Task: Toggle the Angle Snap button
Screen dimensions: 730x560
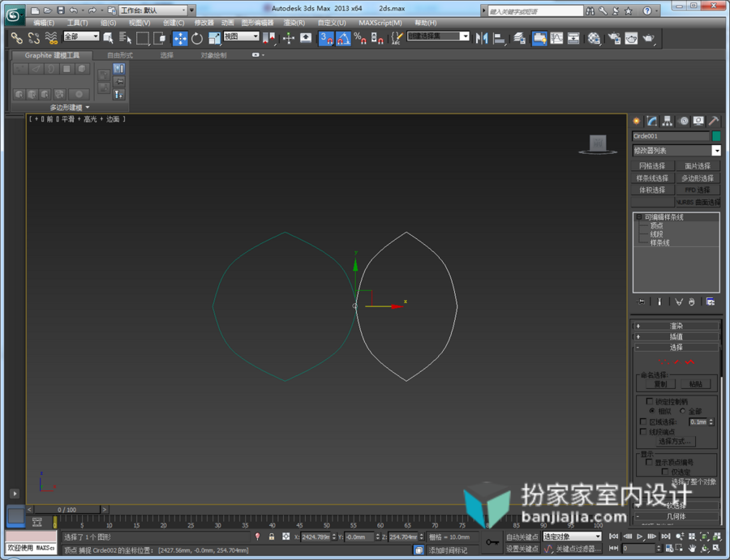Action: pyautogui.click(x=343, y=39)
